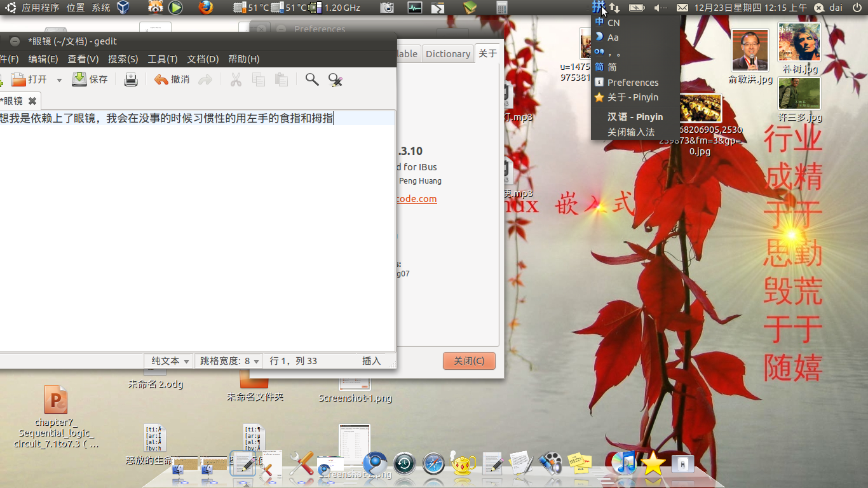Click the orange project link in Preferences
The width and height of the screenshot is (868, 488).
(x=416, y=199)
